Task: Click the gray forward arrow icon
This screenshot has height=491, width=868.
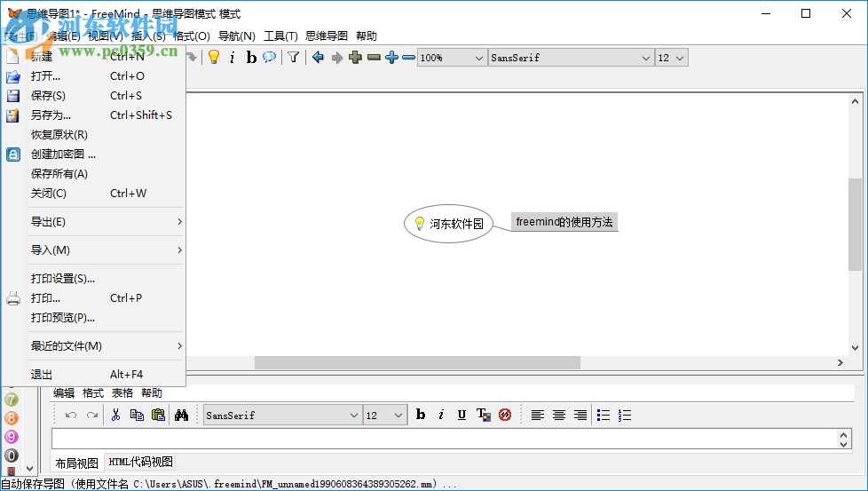Action: [x=336, y=58]
